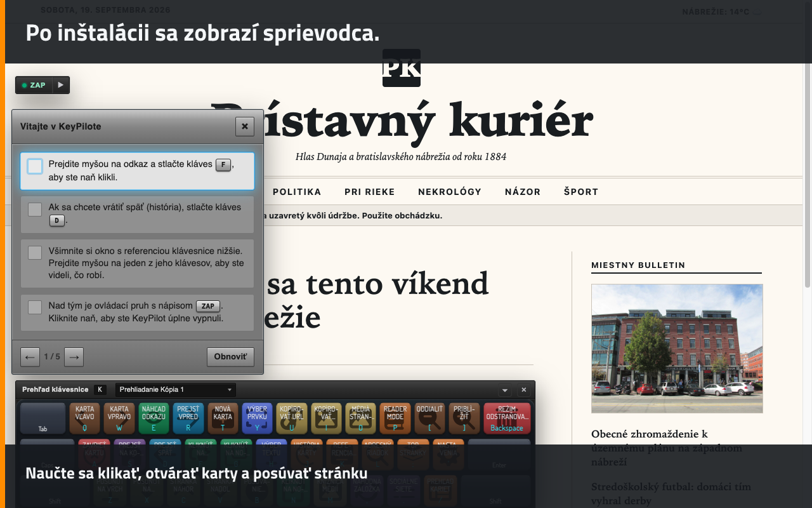
Task: Click the Karta vľavo key in keyboard overview
Action: [84, 418]
